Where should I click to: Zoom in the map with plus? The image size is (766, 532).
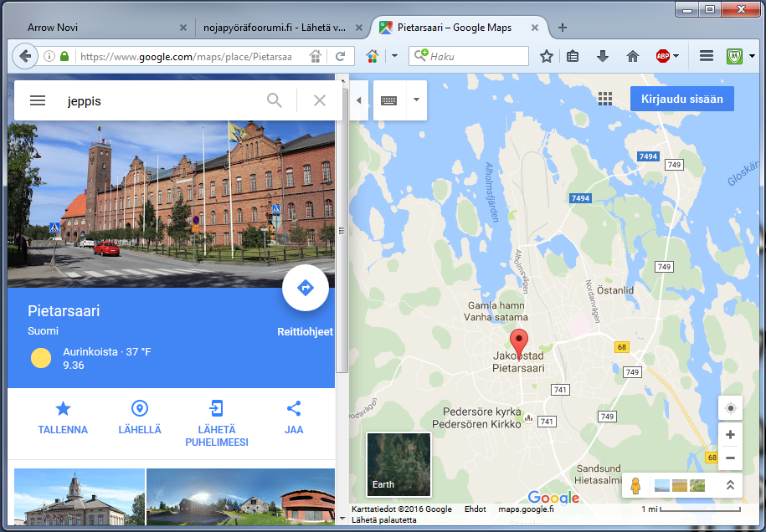coord(730,435)
